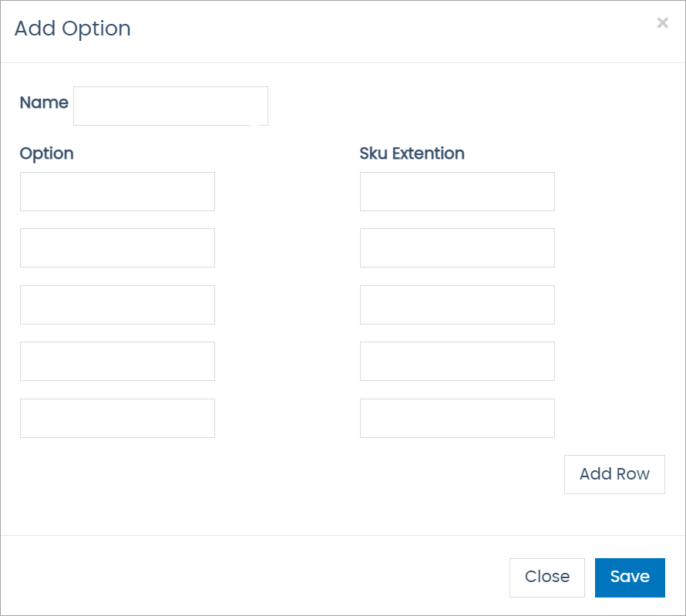Click the third Sku Extention input box

pyautogui.click(x=457, y=305)
